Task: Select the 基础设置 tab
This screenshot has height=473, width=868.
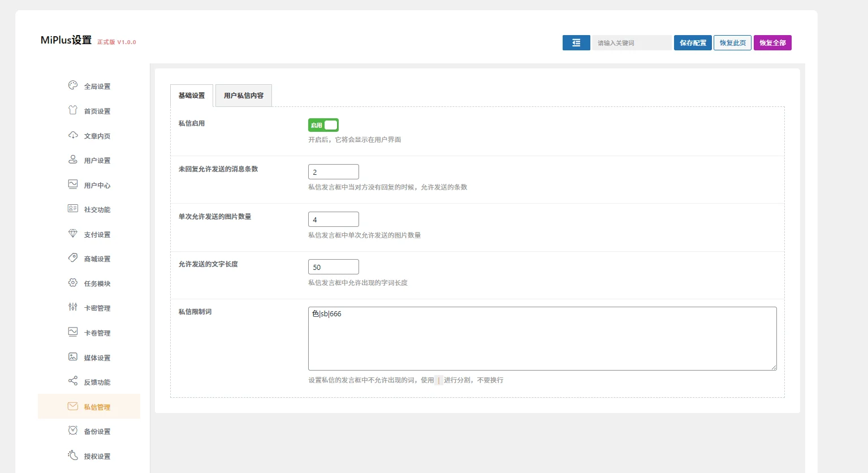Action: [x=192, y=96]
